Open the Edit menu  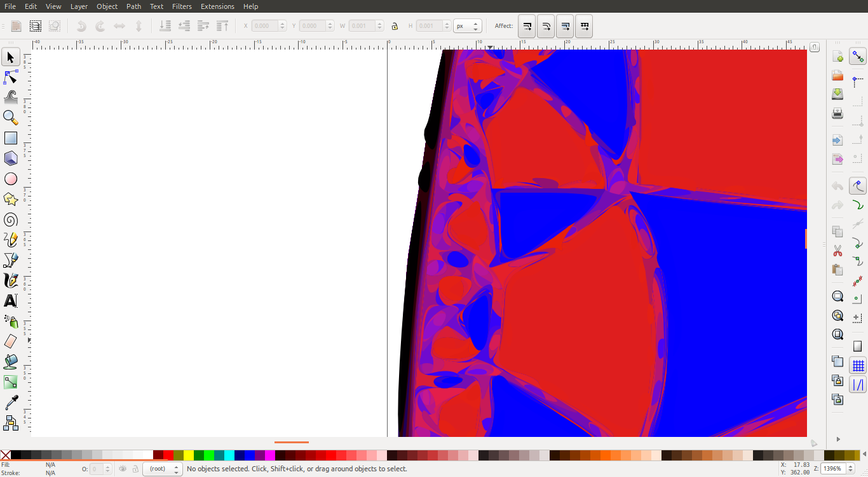click(x=31, y=6)
